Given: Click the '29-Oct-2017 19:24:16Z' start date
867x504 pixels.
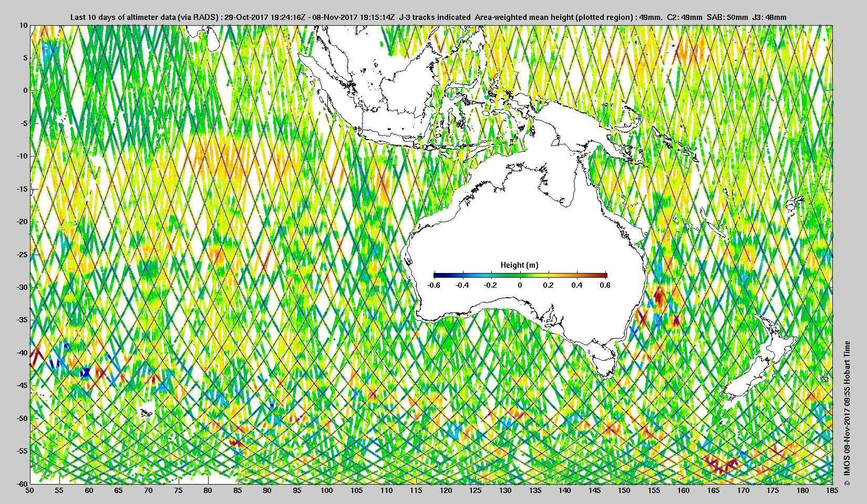Looking at the screenshot, I should pyautogui.click(x=264, y=17).
